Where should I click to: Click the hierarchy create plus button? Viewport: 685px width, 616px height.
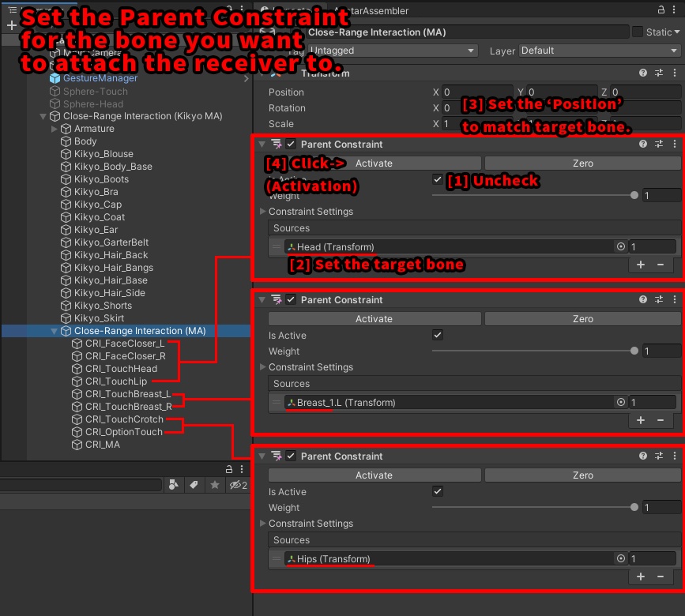point(12,25)
